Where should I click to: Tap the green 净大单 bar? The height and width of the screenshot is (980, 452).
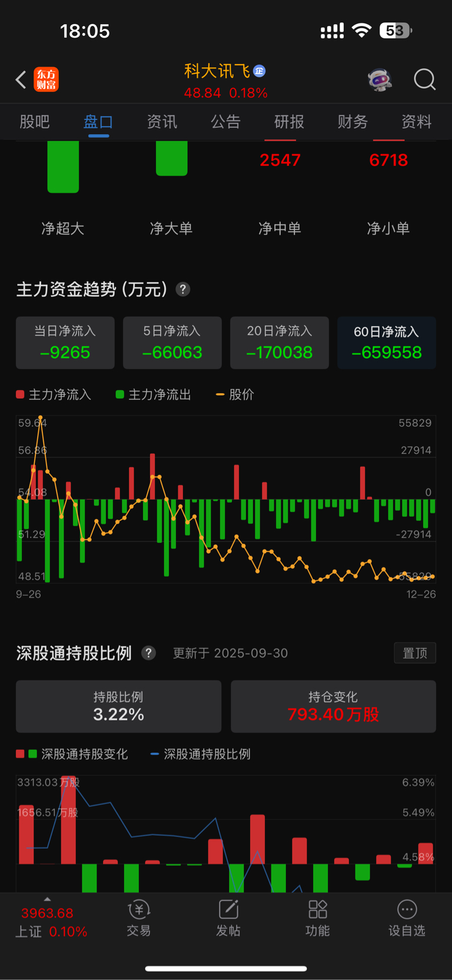coord(172,158)
